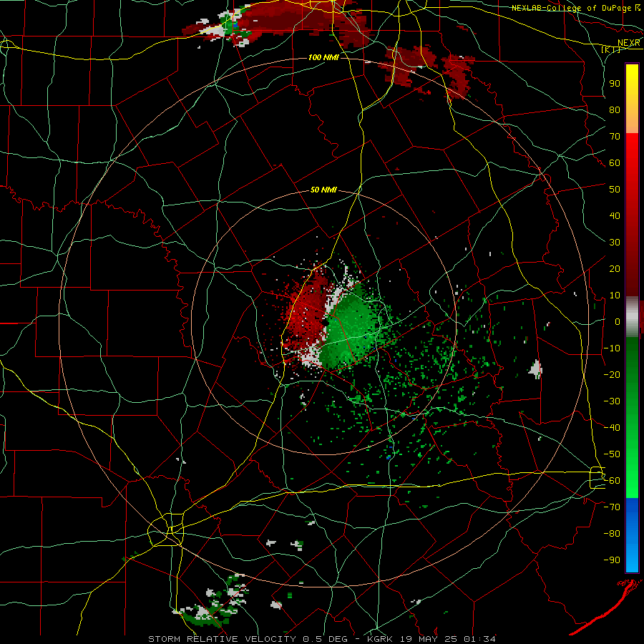The image size is (644, 644).
Task: Click the 90 value on velocity scale
Action: coord(615,84)
